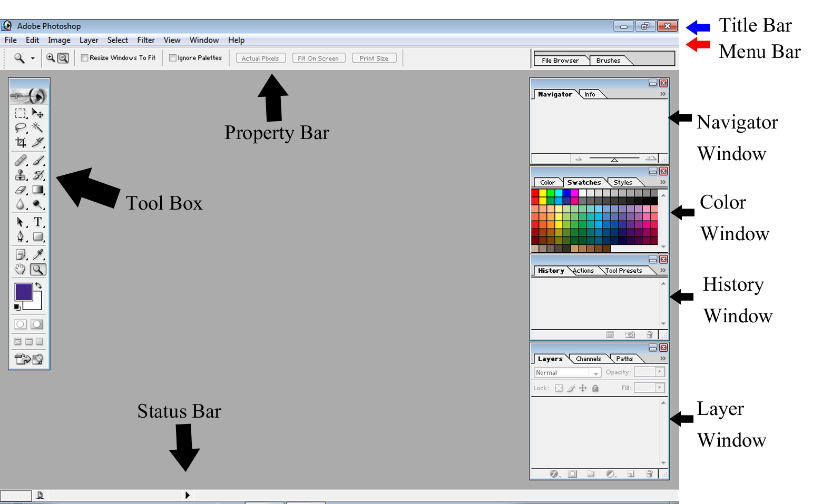Choose the Pen tool
822x504 pixels.
(19, 237)
